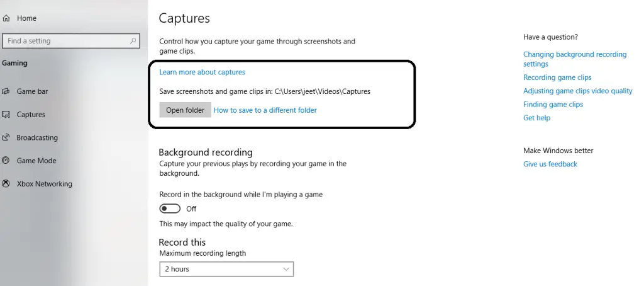Click the Captures sidebar icon

click(x=6, y=115)
